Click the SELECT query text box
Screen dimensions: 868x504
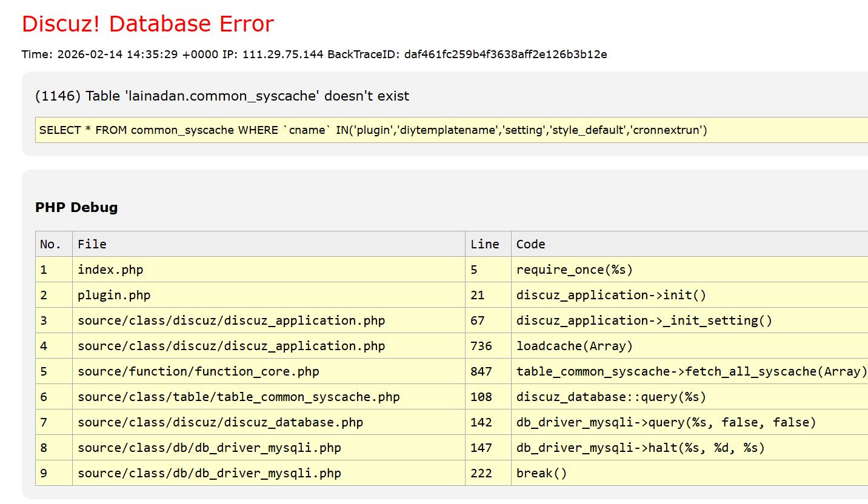click(373, 130)
